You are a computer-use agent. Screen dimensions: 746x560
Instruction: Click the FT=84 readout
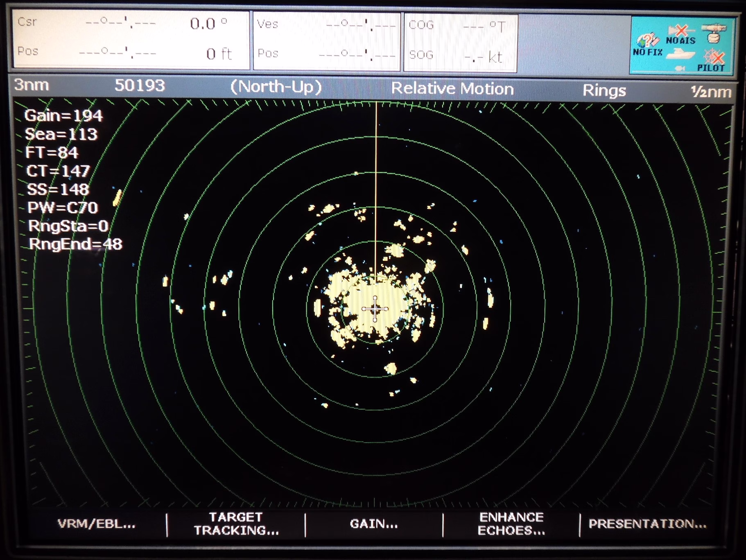coord(52,153)
